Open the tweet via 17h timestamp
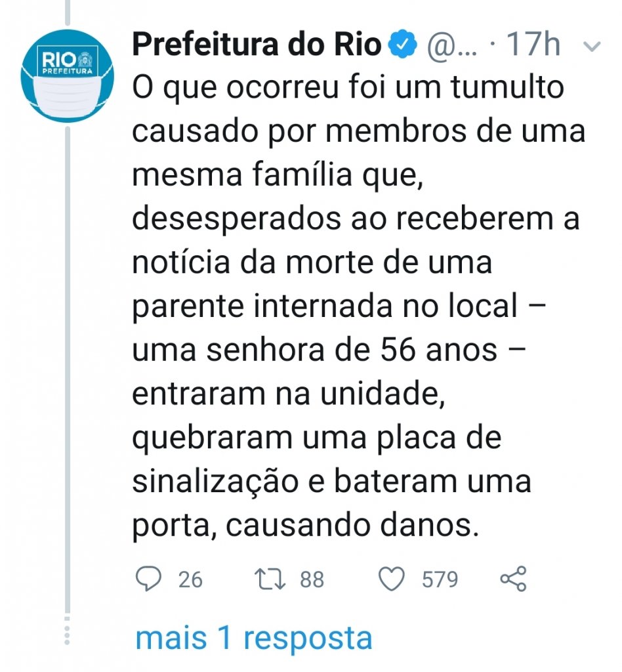 [x=533, y=44]
